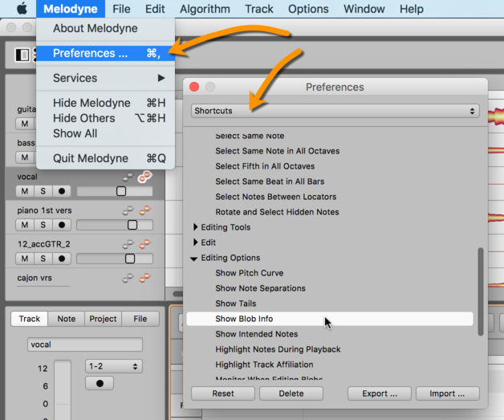The height and width of the screenshot is (420, 504).
Task: Switch to the File inspector tab
Action: coord(140,319)
